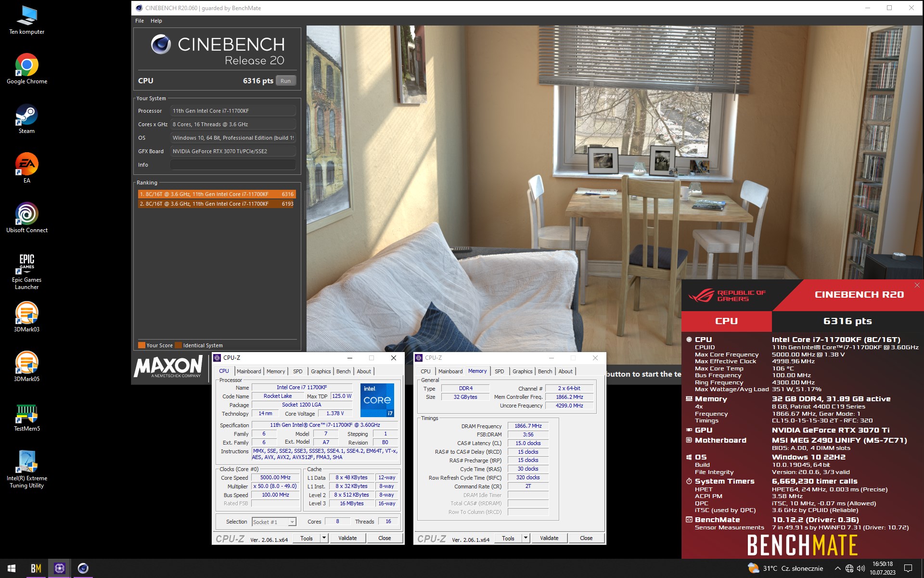The height and width of the screenshot is (578, 924).
Task: Click Close button in left CPU-Z
Action: pyautogui.click(x=385, y=538)
